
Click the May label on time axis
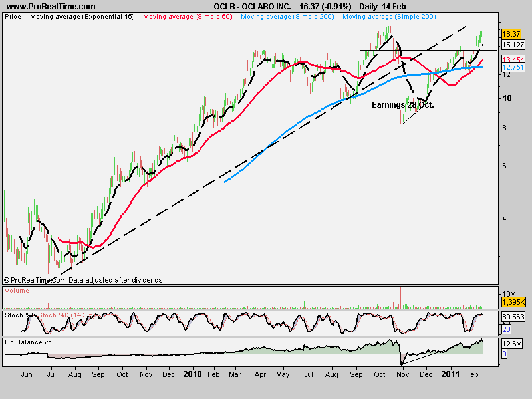pyautogui.click(x=283, y=375)
